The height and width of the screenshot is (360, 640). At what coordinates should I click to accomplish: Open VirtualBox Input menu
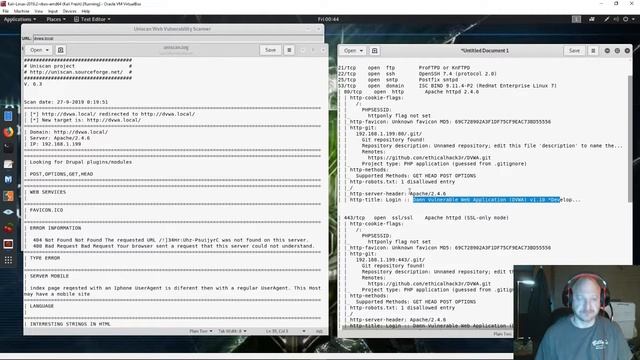click(53, 11)
